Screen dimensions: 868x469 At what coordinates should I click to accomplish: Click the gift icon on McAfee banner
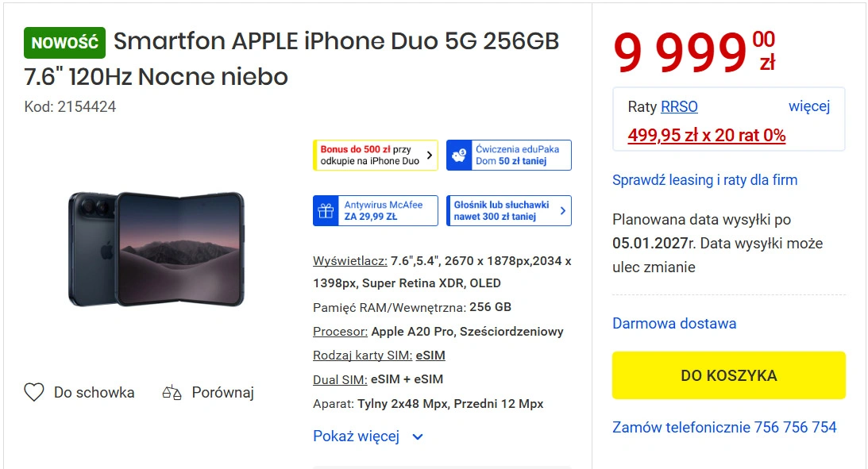326,211
